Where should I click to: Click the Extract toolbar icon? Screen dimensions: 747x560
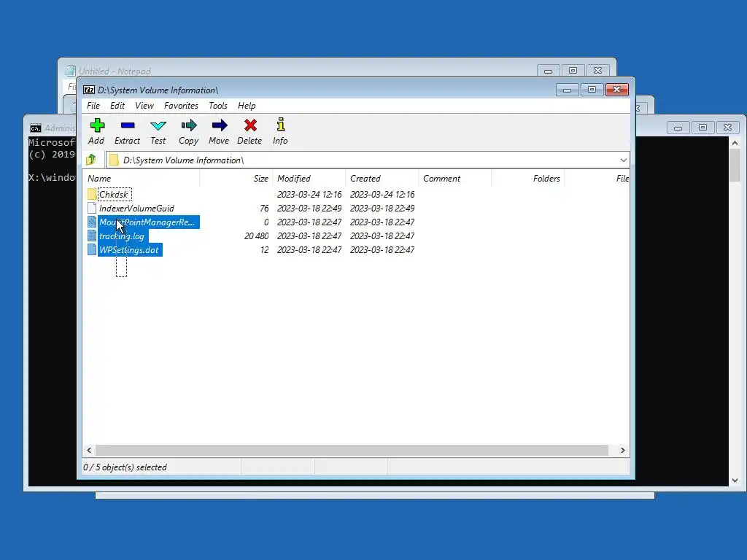pos(128,125)
